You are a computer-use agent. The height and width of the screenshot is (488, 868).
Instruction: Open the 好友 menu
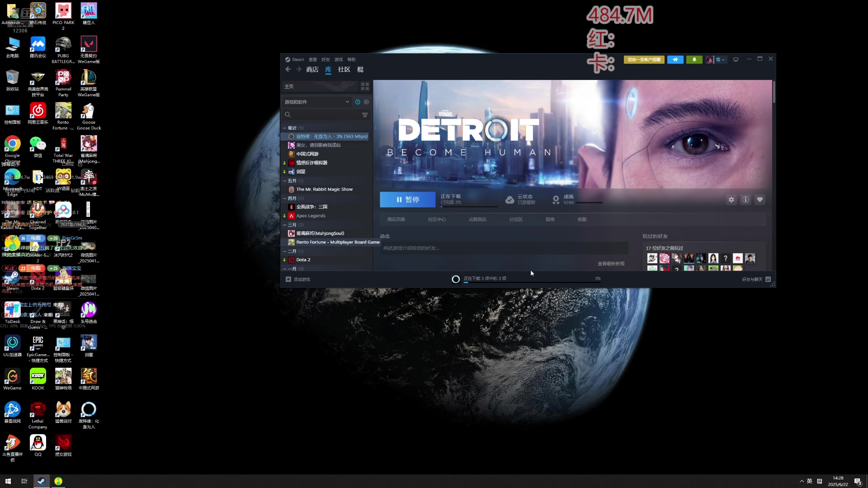(x=325, y=60)
